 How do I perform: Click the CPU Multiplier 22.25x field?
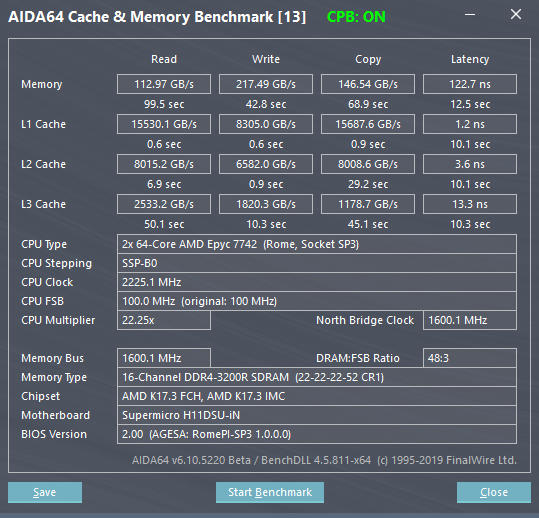[164, 320]
